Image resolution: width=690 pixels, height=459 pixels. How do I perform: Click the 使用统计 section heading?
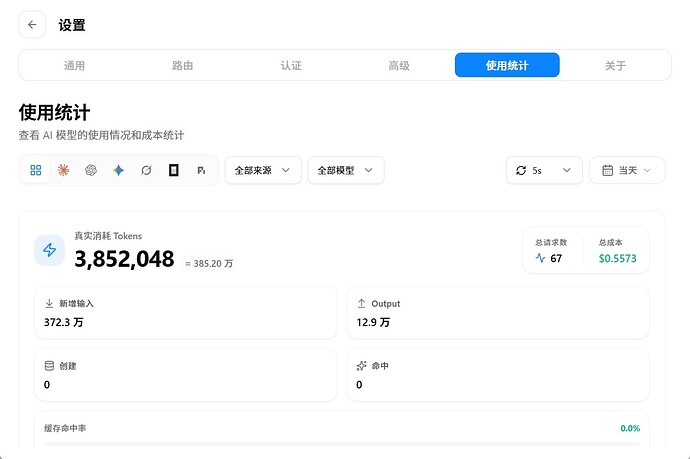55,113
